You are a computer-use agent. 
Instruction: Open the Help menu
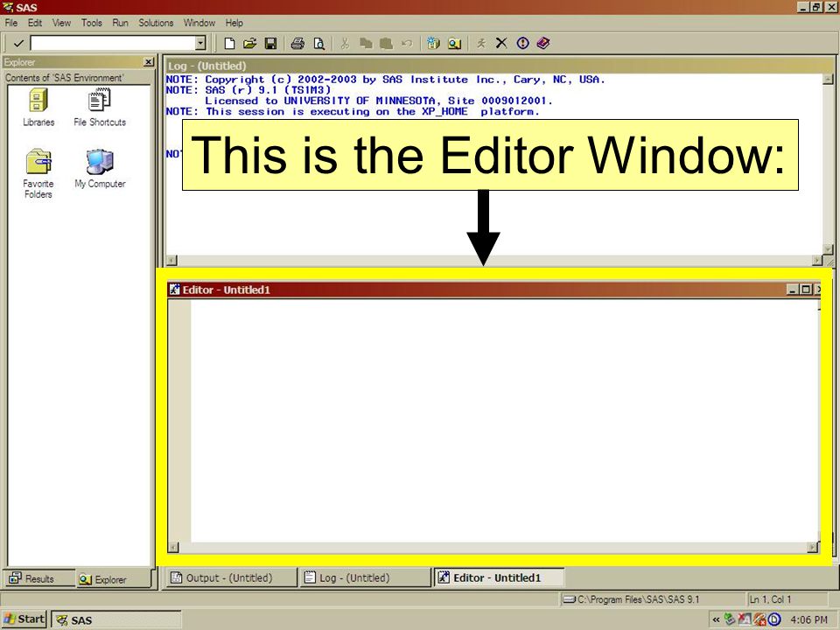[x=234, y=23]
